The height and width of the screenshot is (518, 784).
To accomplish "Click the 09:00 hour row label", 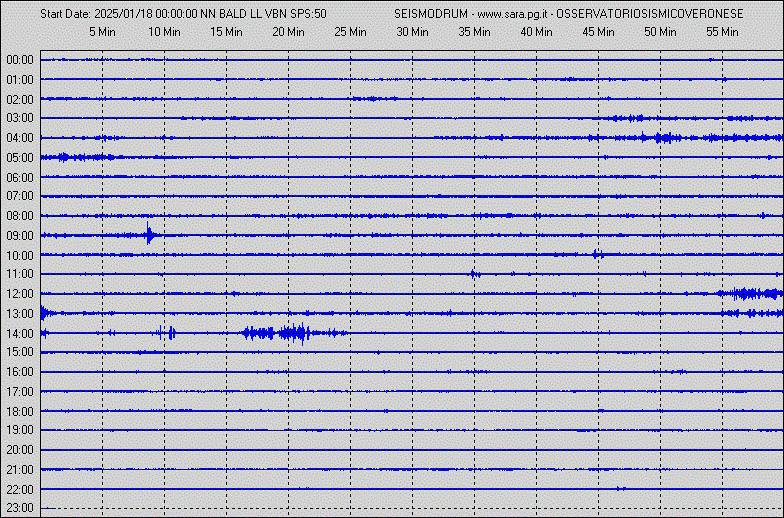I will point(20,236).
